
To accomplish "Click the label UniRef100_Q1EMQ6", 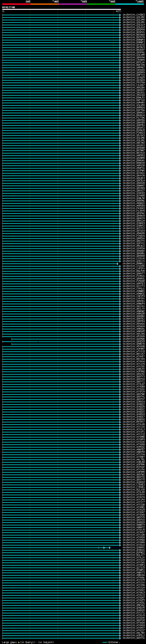I will pos(134,339).
